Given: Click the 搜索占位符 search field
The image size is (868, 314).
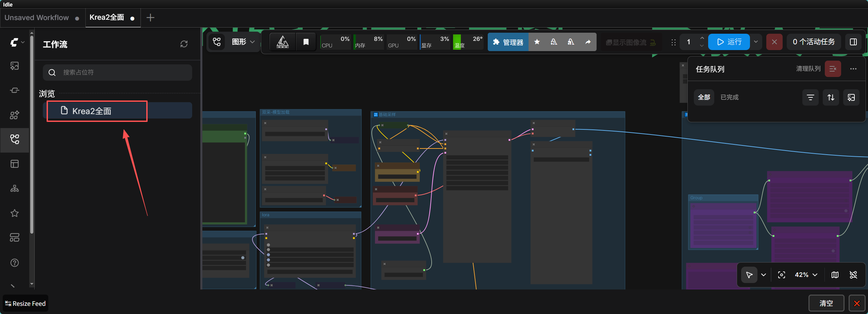Looking at the screenshot, I should pos(117,73).
